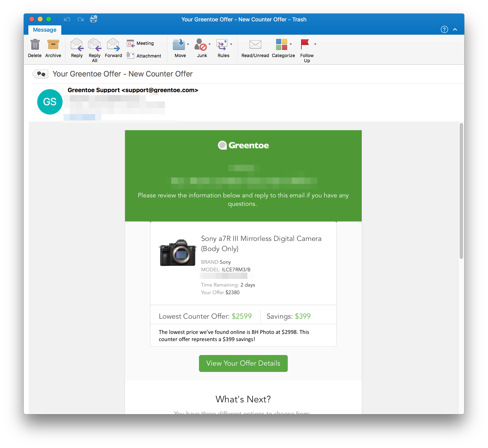Mark the sender as Junk
This screenshot has height=448, width=488.
pos(200,45)
